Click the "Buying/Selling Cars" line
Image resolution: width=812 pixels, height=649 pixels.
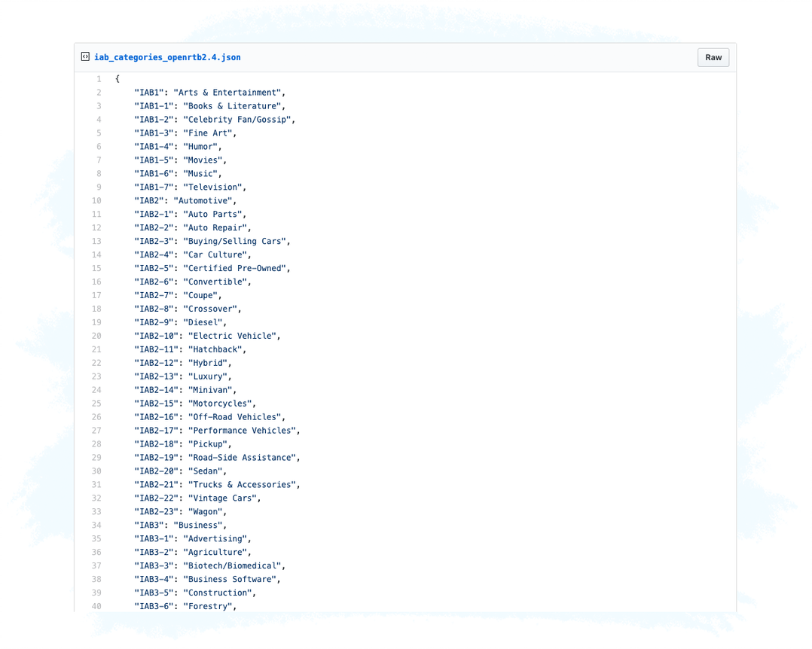click(212, 241)
